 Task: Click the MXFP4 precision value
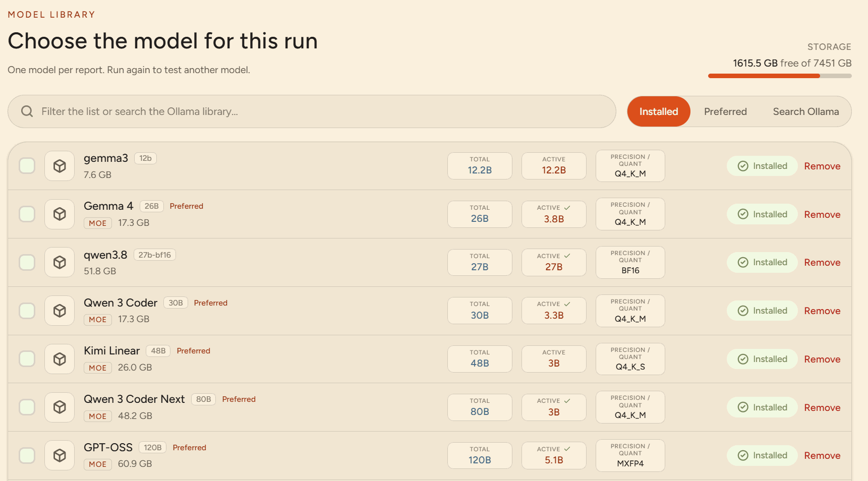[630, 463]
